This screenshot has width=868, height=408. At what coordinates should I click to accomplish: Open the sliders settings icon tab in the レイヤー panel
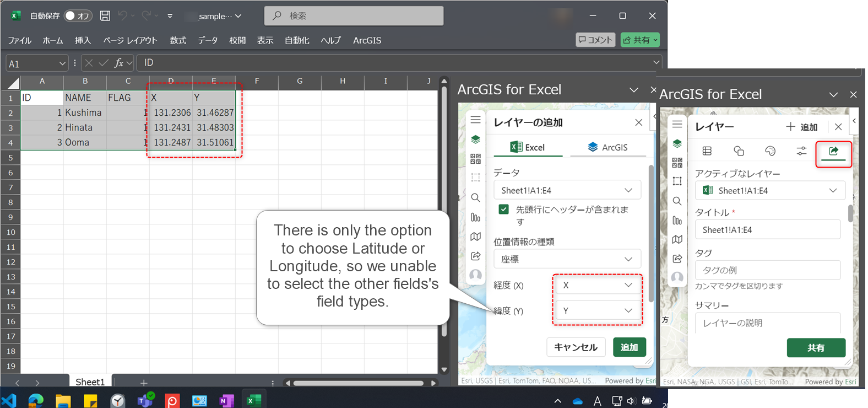click(802, 151)
